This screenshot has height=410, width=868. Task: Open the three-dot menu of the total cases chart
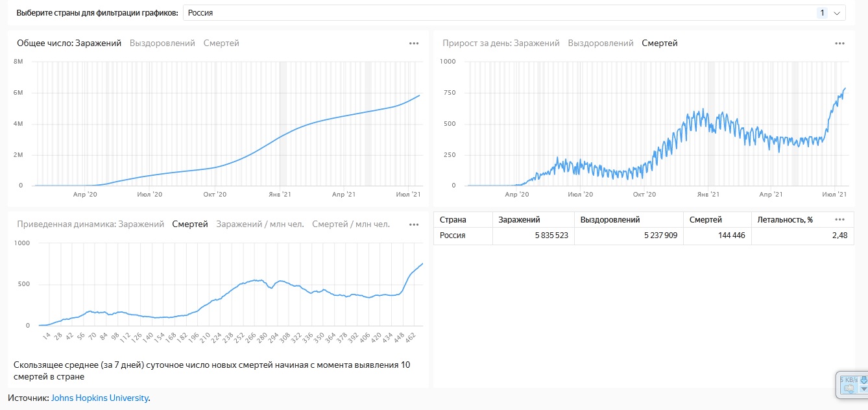414,43
